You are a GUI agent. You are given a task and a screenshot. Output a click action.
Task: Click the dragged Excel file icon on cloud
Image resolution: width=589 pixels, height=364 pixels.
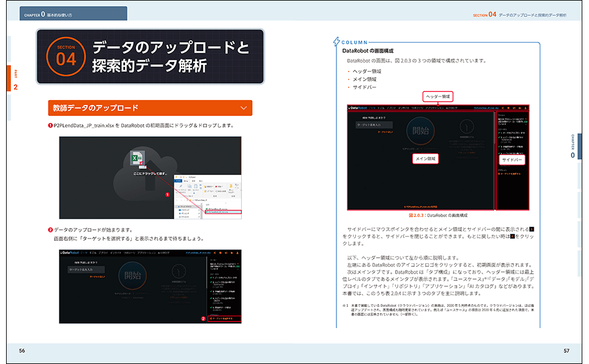[137, 158]
